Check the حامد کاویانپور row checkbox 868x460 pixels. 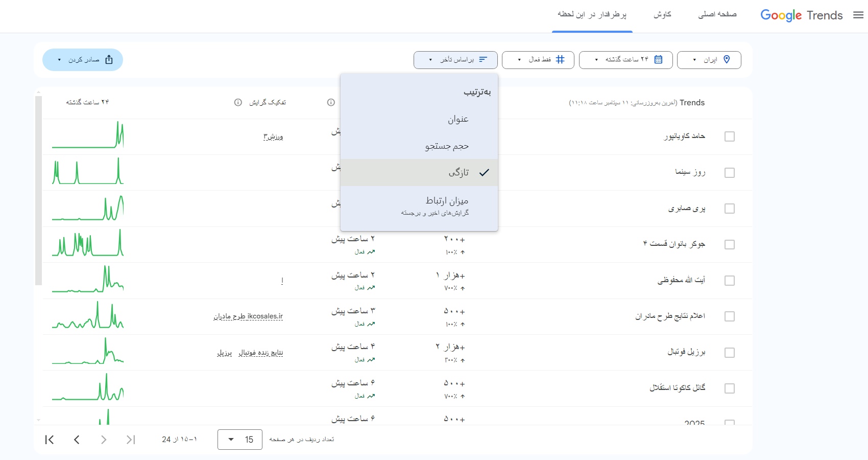pos(730,136)
